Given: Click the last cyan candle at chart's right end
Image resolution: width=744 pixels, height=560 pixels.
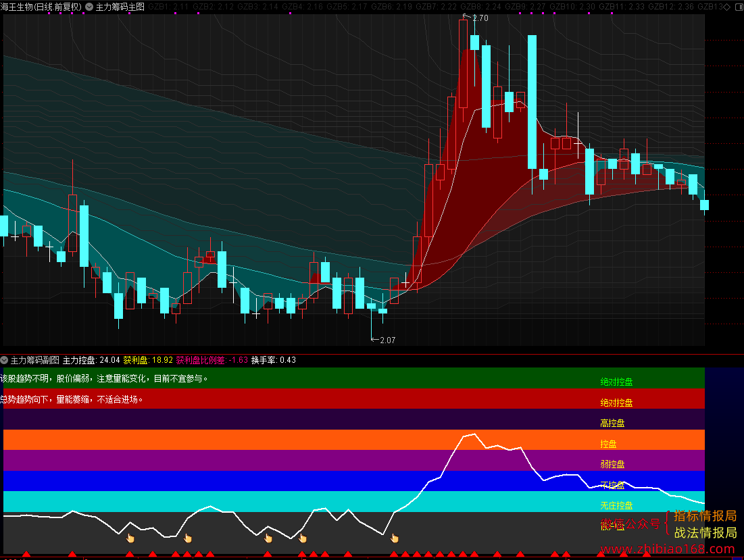Looking at the screenshot, I should [x=704, y=205].
